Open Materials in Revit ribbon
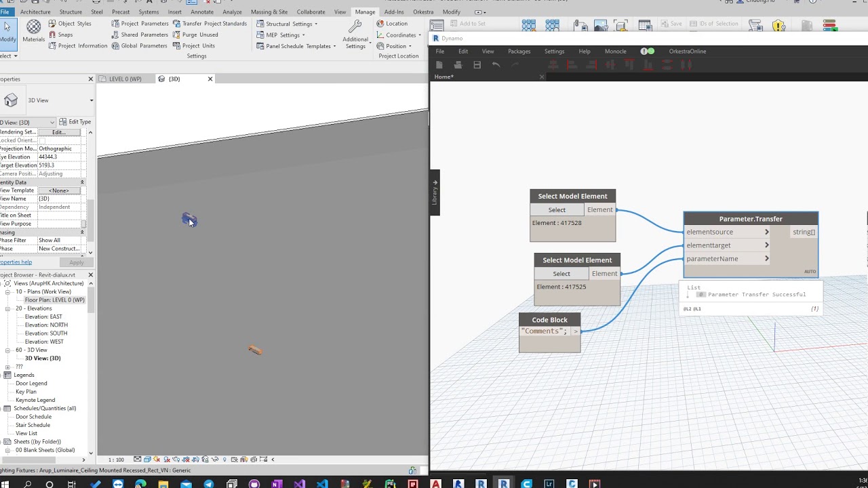Screen dimensions: 868x488 [33, 31]
